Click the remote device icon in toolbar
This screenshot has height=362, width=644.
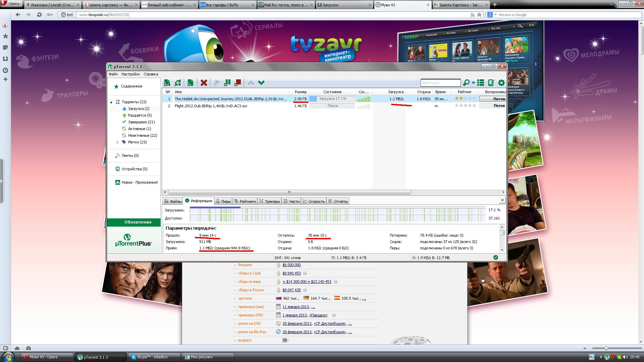491,83
